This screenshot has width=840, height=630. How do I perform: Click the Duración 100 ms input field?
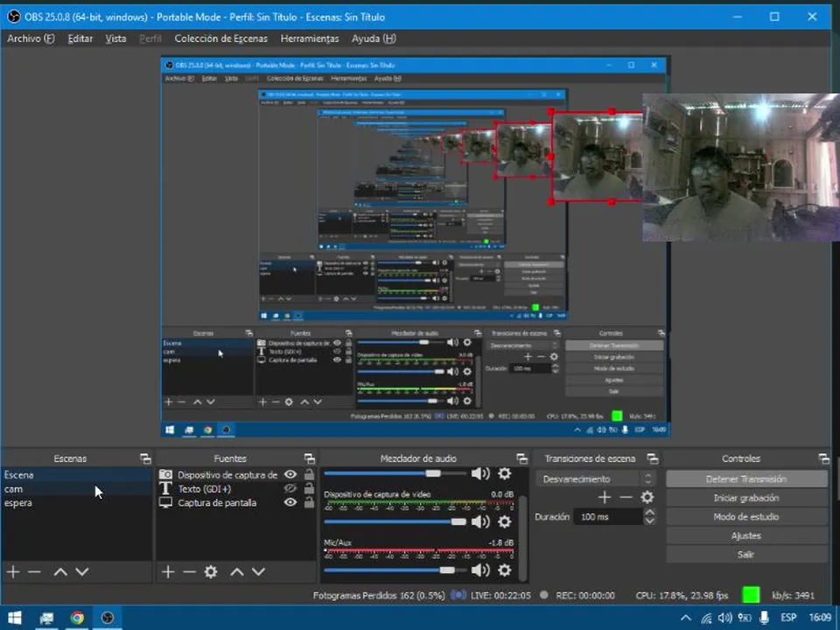point(608,517)
